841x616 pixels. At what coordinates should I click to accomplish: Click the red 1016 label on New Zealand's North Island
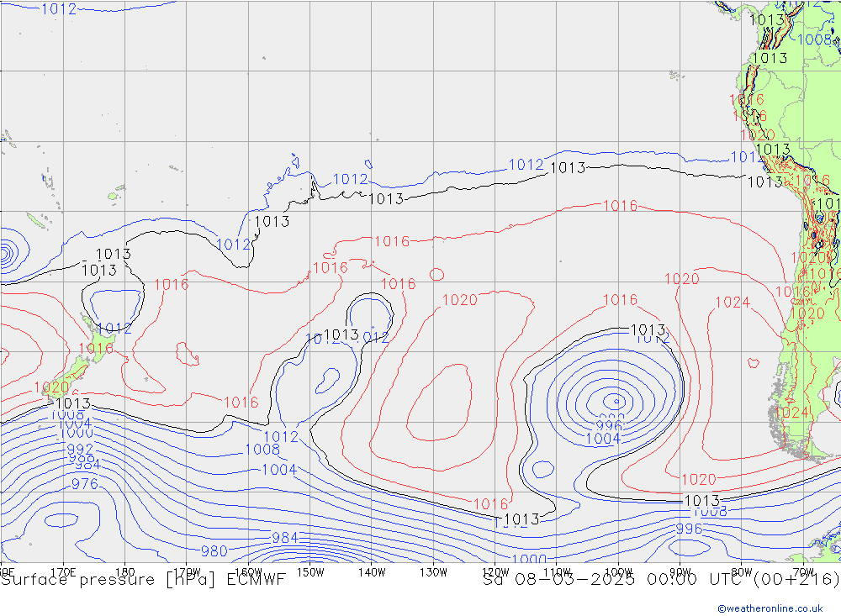pyautogui.click(x=96, y=349)
